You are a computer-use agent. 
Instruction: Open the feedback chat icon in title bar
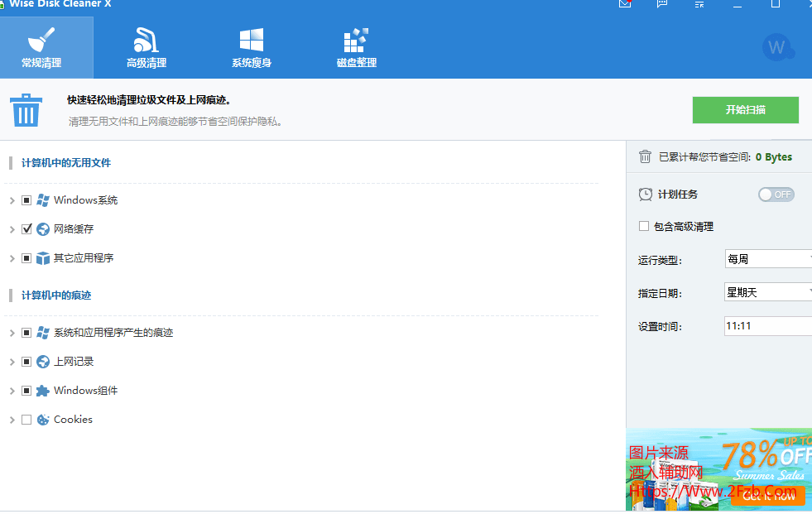pos(662,4)
